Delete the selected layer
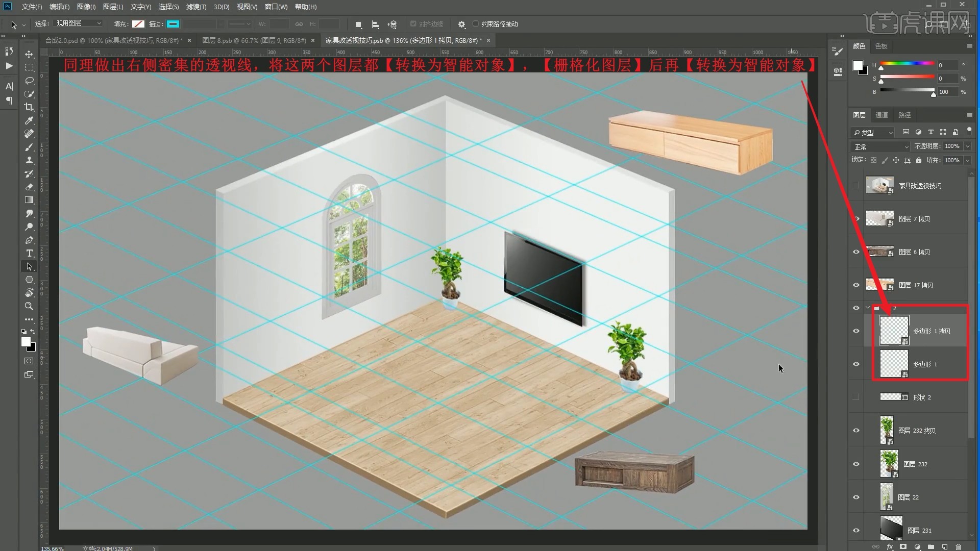 (x=958, y=546)
